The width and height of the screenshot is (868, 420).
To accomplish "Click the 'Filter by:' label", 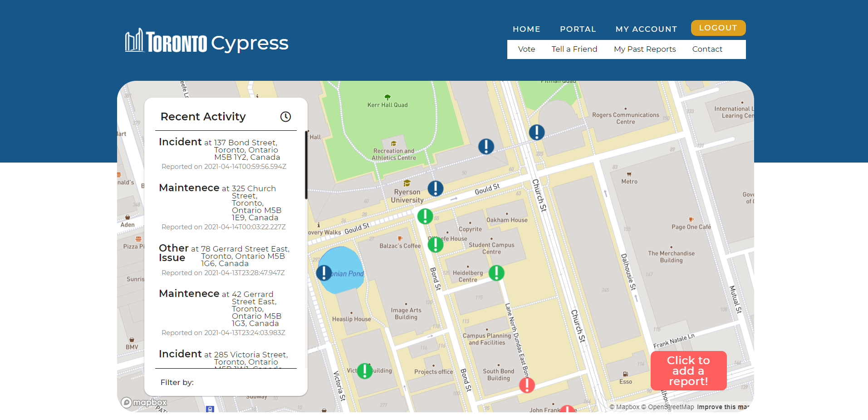I will pyautogui.click(x=177, y=382).
